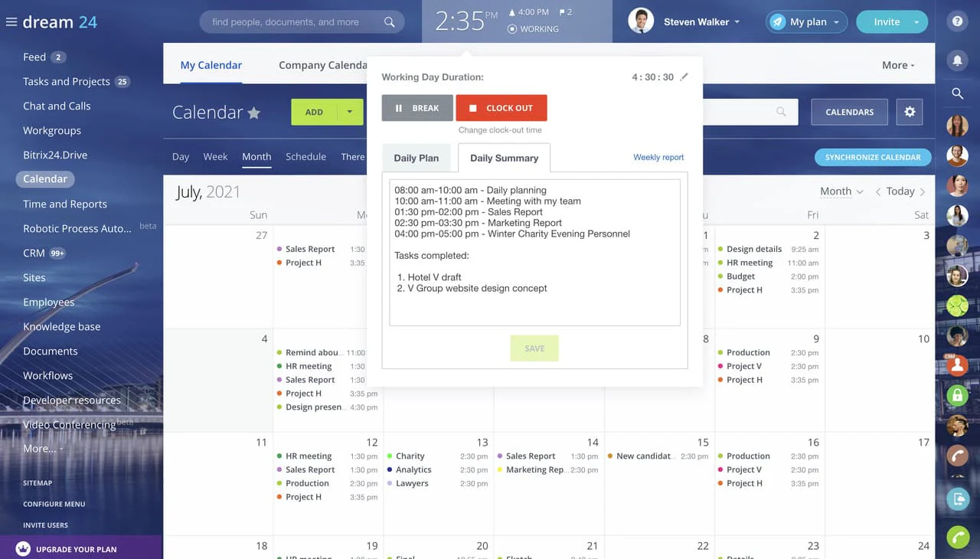
Task: Click the search magnifier in right sidebar
Action: click(x=957, y=93)
